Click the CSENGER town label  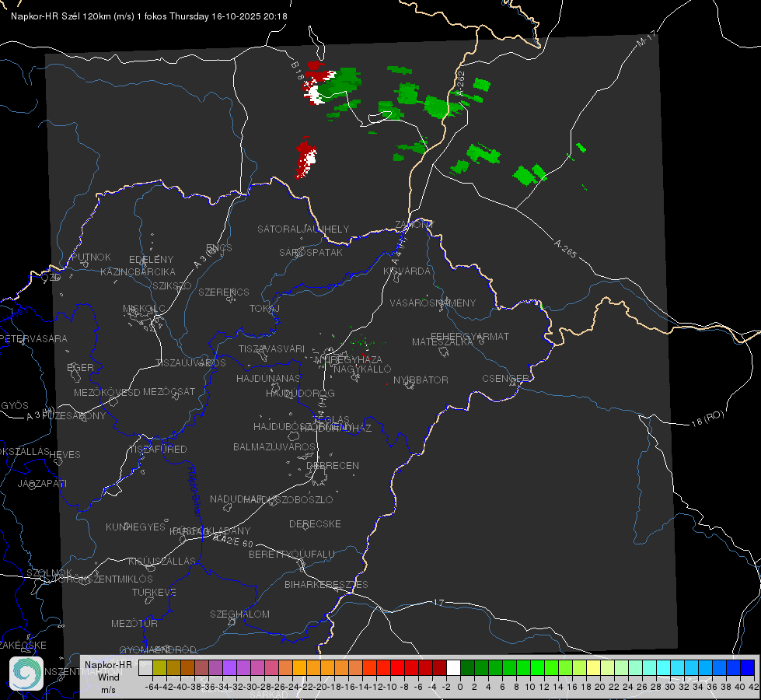(x=505, y=379)
